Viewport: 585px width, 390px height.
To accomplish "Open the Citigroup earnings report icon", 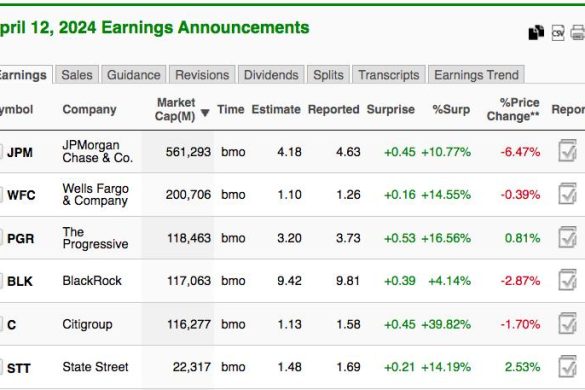I will click(567, 323).
